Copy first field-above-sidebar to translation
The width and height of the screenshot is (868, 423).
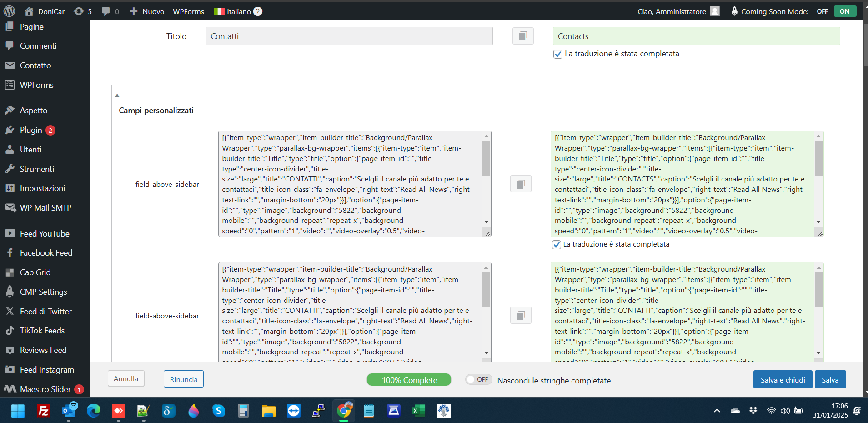(x=521, y=184)
